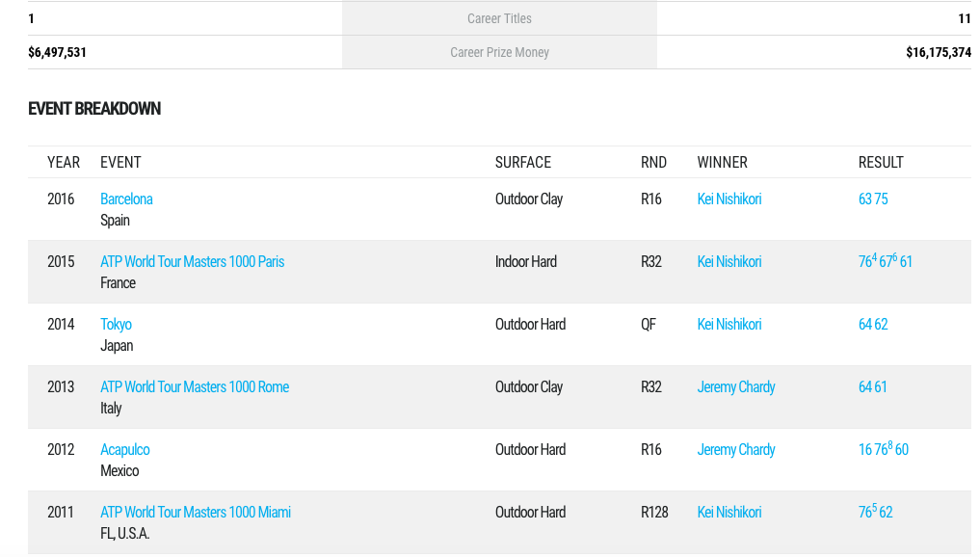
Task: Click Kei Nishikori in the 2016 row
Action: pos(728,199)
